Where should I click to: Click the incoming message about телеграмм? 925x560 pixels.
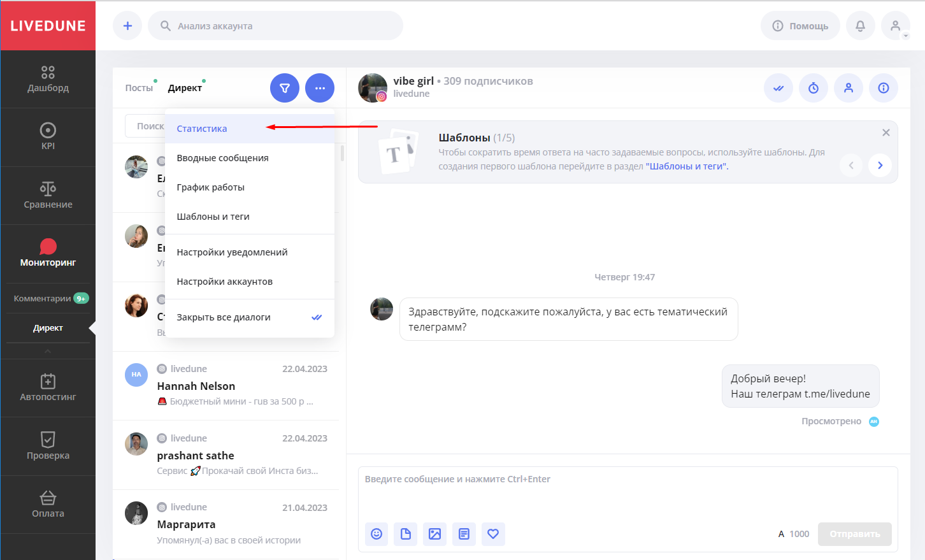568,319
